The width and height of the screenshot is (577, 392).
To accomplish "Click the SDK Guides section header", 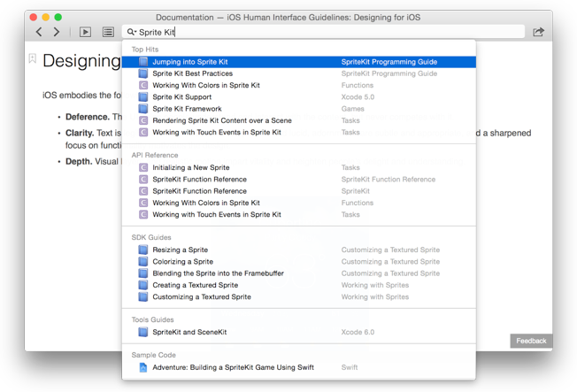I will click(x=151, y=237).
